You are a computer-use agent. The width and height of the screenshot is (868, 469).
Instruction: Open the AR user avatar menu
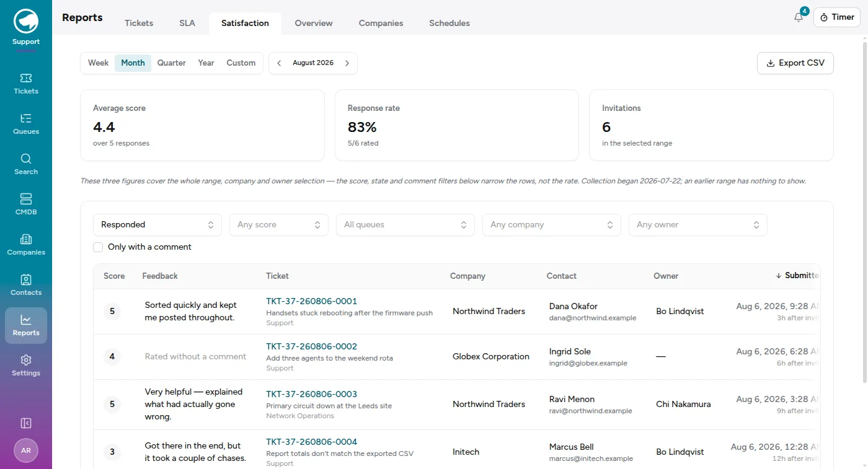(x=26, y=450)
